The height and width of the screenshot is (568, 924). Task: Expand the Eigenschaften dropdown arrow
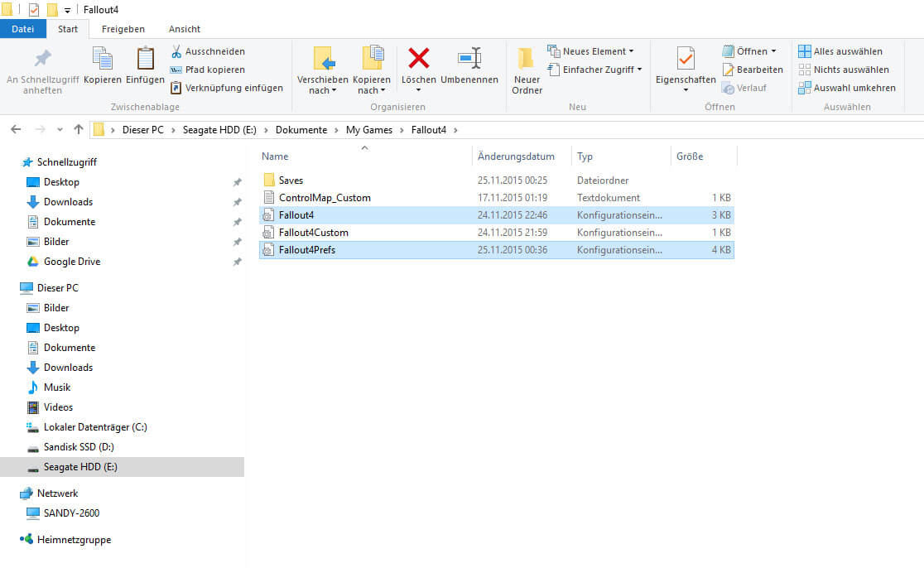[686, 90]
